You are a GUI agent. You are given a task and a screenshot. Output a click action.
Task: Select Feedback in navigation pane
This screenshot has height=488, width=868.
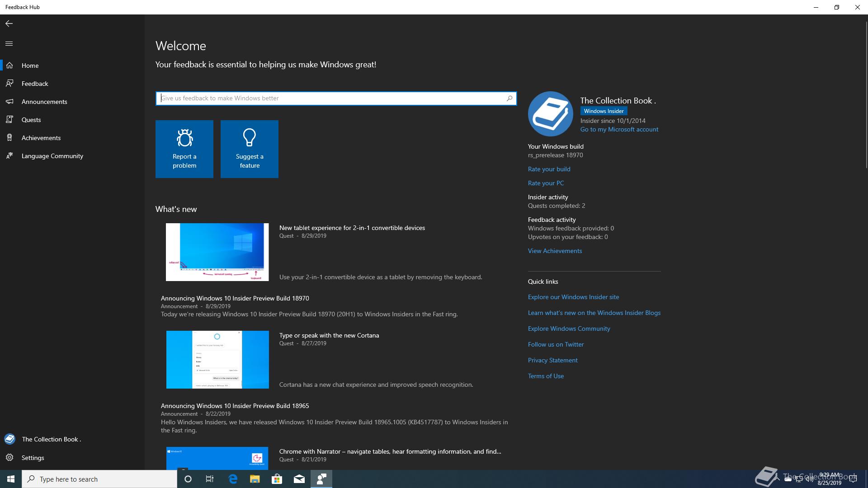[x=72, y=84]
